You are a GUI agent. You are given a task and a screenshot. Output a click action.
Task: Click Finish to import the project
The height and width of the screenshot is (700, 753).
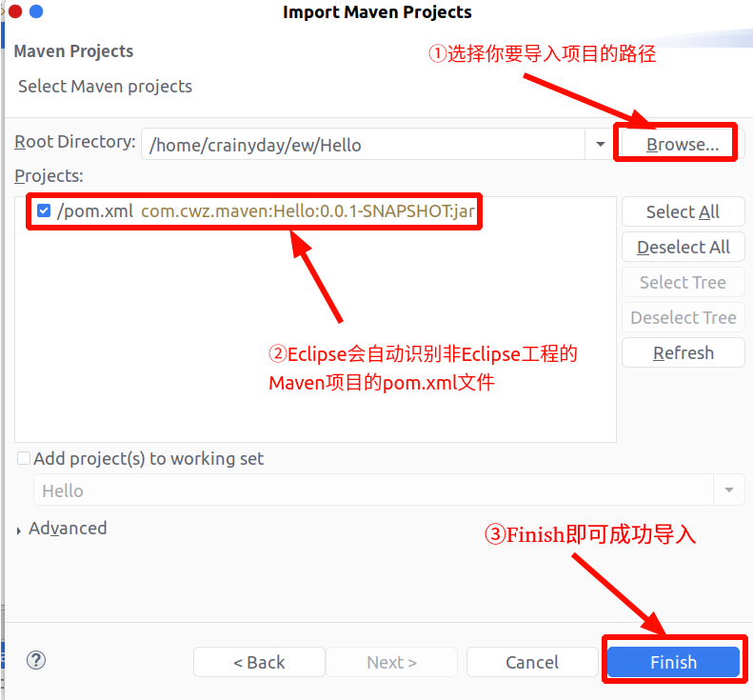coord(673,662)
